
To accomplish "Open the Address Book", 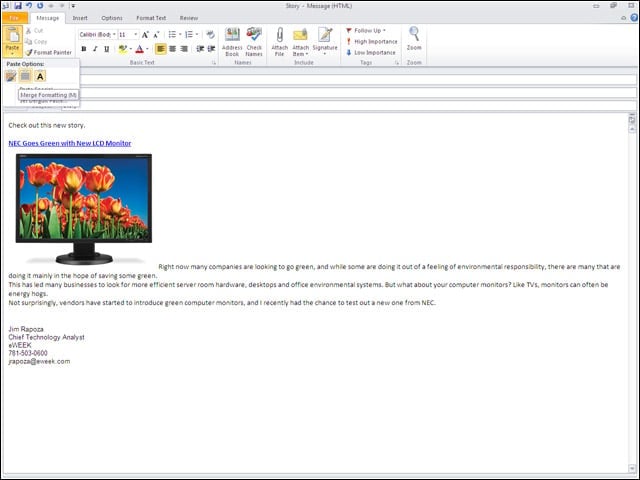I will pos(232,42).
